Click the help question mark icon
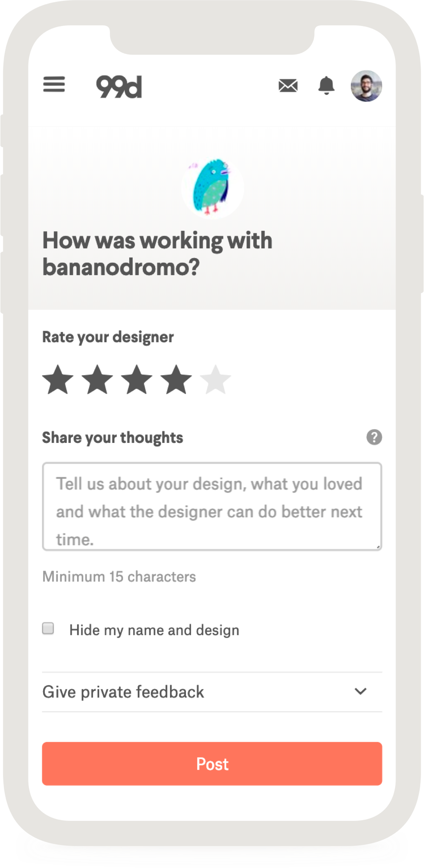 pyautogui.click(x=374, y=437)
